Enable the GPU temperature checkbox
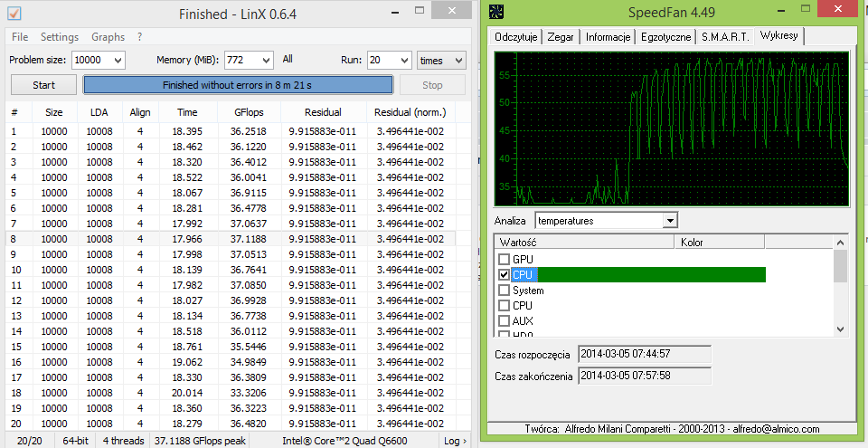The image size is (868, 448). (505, 259)
